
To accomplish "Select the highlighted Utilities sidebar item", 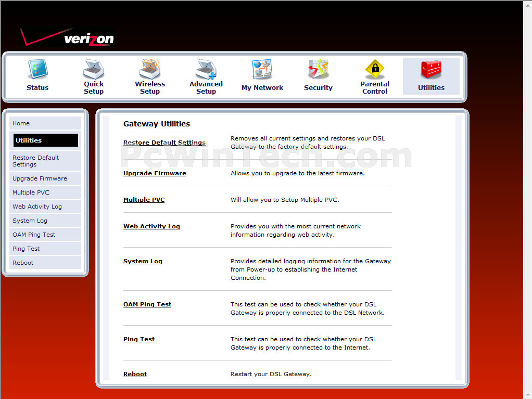I will pyautogui.click(x=45, y=140).
